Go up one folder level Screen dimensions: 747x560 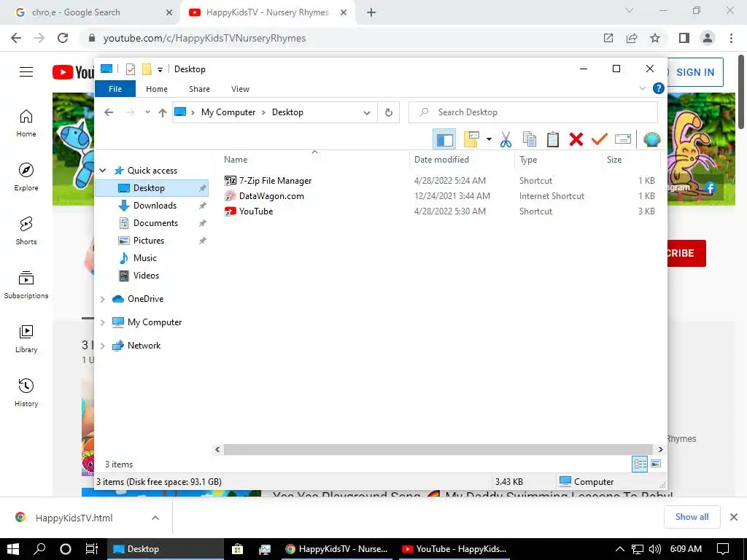[163, 112]
